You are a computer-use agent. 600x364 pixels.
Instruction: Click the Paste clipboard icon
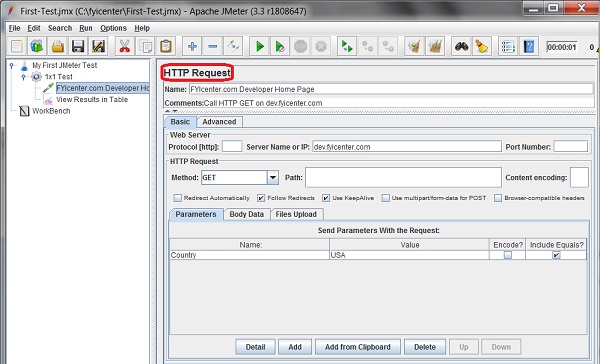(166, 47)
